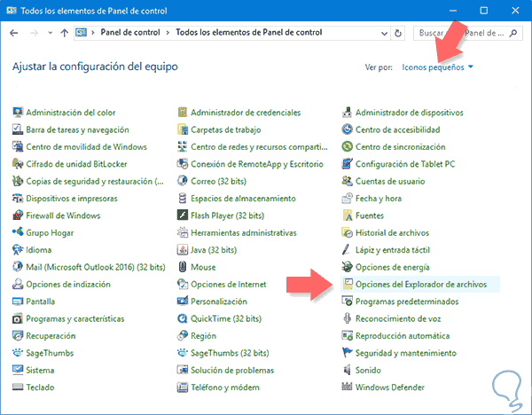Click the Panel de control breadcrumb
Viewport: 532px width, 415px height.
coord(130,33)
